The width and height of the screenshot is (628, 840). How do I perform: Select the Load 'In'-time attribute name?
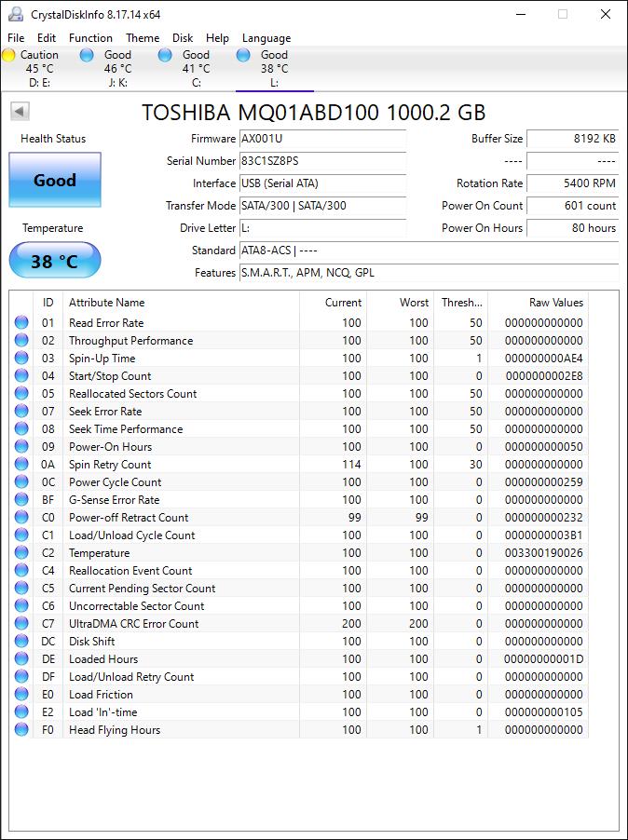tap(102, 712)
